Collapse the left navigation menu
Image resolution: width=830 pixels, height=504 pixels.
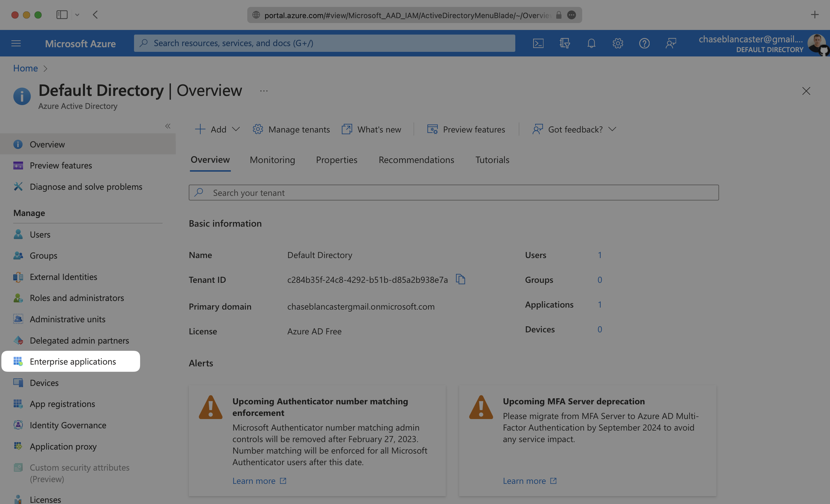click(167, 126)
